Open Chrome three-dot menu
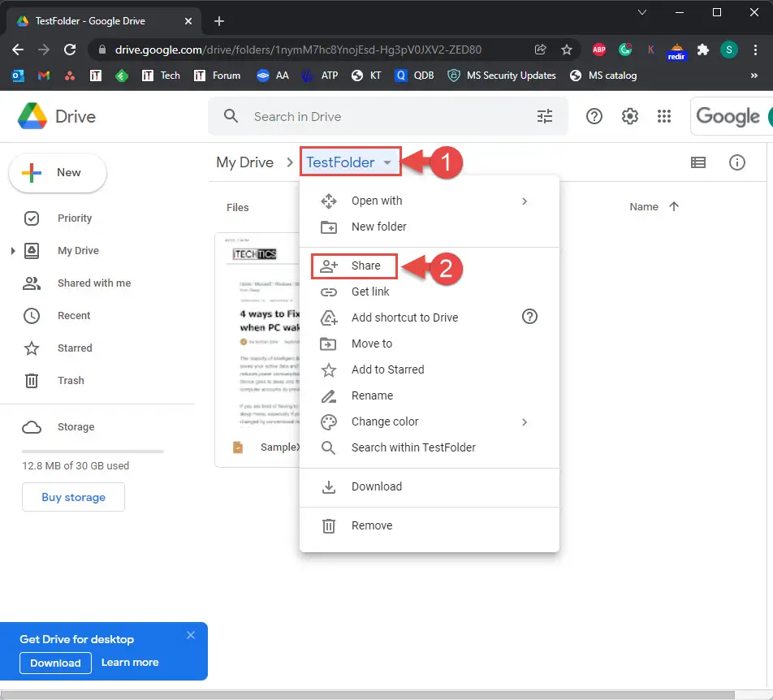This screenshot has width=773, height=700. 755,50
